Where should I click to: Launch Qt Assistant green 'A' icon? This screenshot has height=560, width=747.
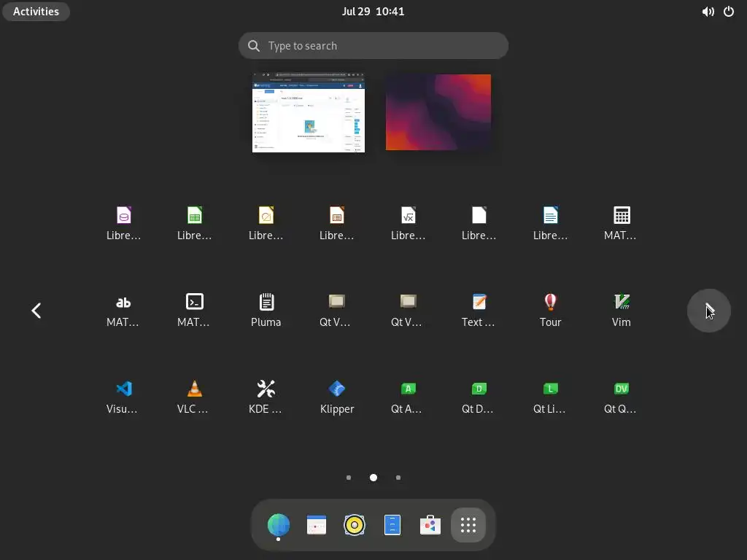point(409,389)
